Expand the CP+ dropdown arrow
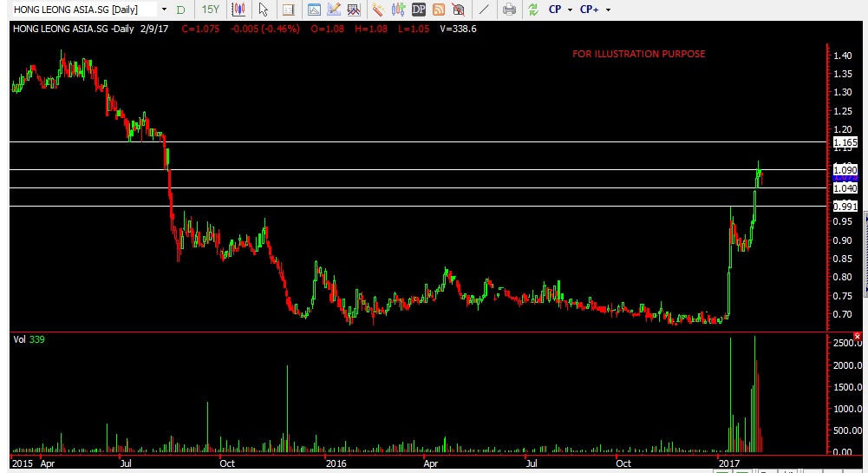 [609, 10]
